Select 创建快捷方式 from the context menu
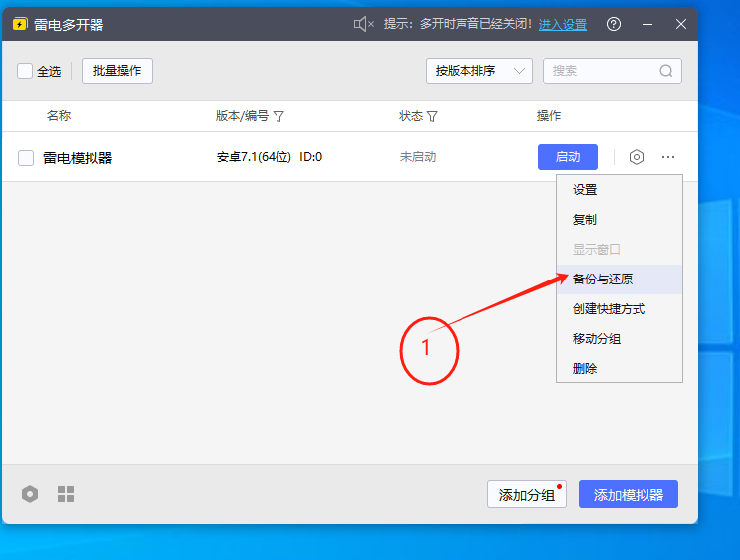 click(620, 309)
